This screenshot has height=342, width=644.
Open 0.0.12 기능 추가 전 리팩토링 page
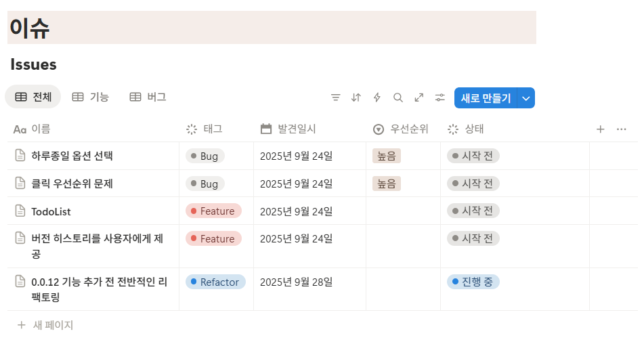click(100, 289)
